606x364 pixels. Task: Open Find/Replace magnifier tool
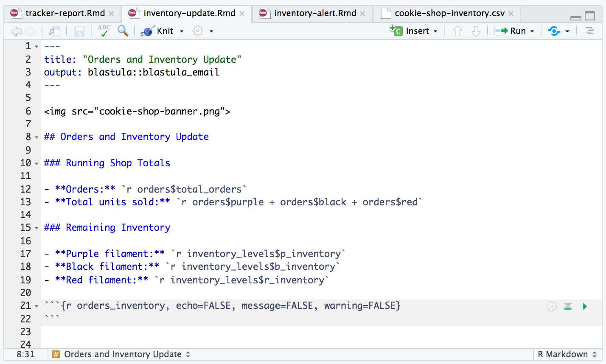coord(123,31)
